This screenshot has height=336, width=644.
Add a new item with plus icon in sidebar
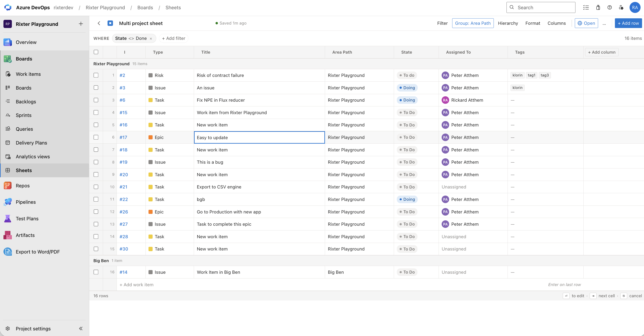click(x=81, y=24)
